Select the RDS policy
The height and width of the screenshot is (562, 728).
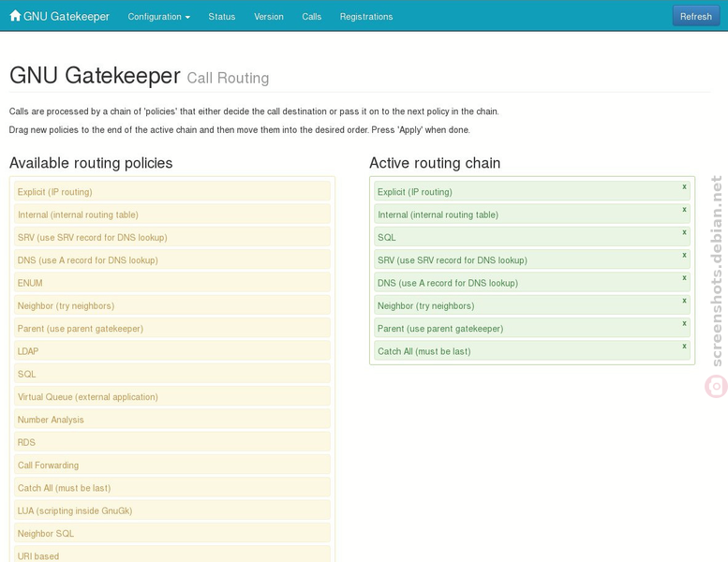(x=172, y=442)
